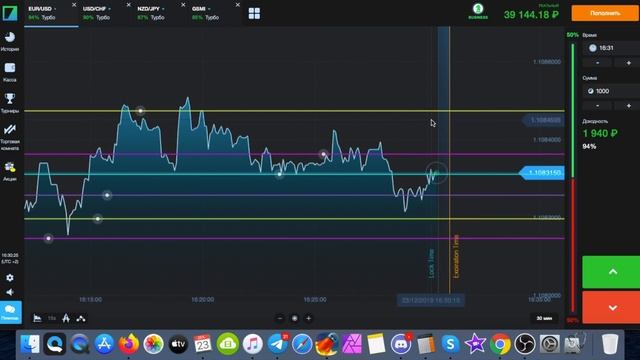Click the expiration time field 16:31

click(611, 48)
